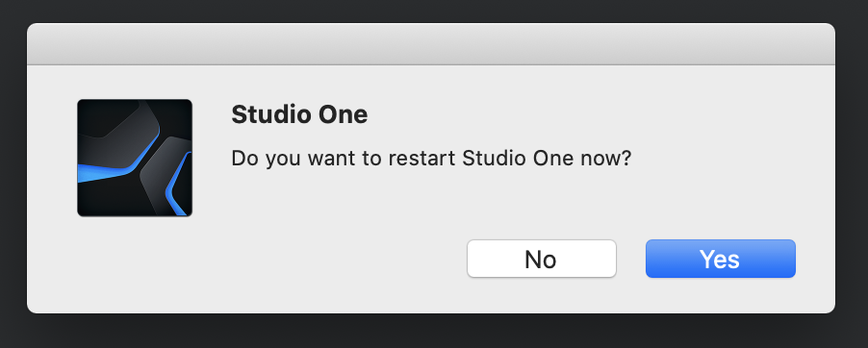Keep Studio One running via No button
Viewport: 868px width, 348px height.
542,259
